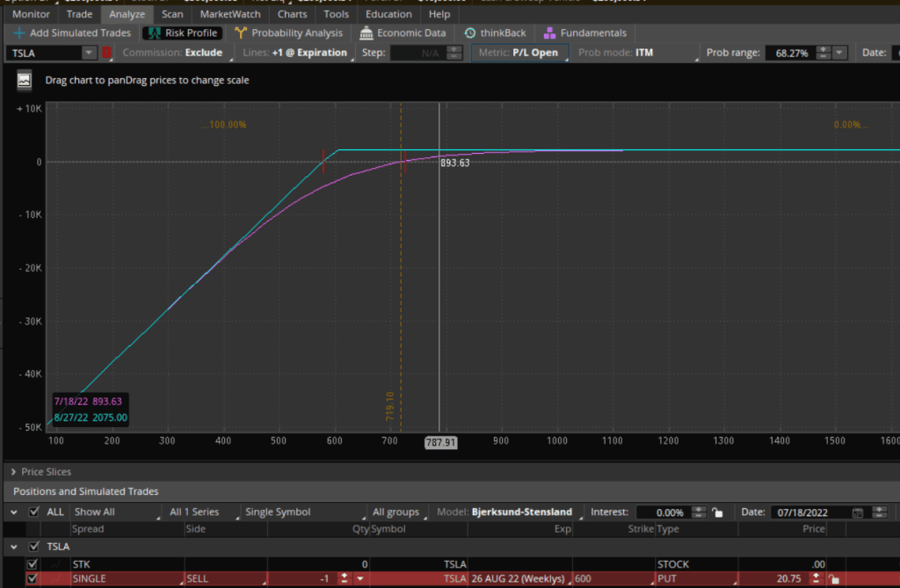Uncheck the SINGLE put row checkbox
Viewport: 900px width, 588px height.
pyautogui.click(x=33, y=578)
